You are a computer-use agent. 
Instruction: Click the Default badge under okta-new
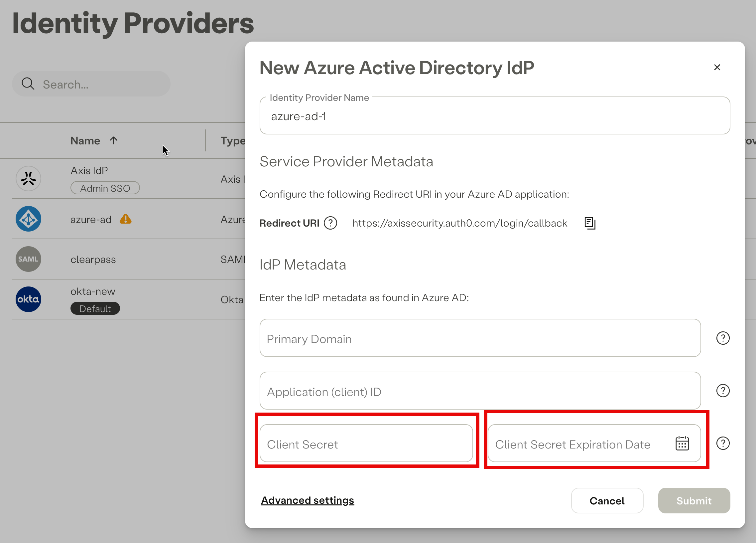(95, 308)
